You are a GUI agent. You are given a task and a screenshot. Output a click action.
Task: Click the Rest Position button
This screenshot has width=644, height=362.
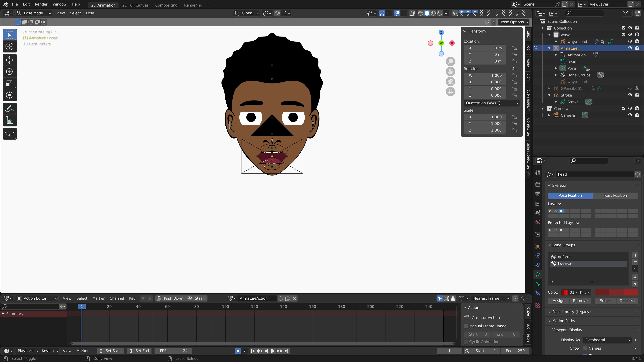(615, 195)
